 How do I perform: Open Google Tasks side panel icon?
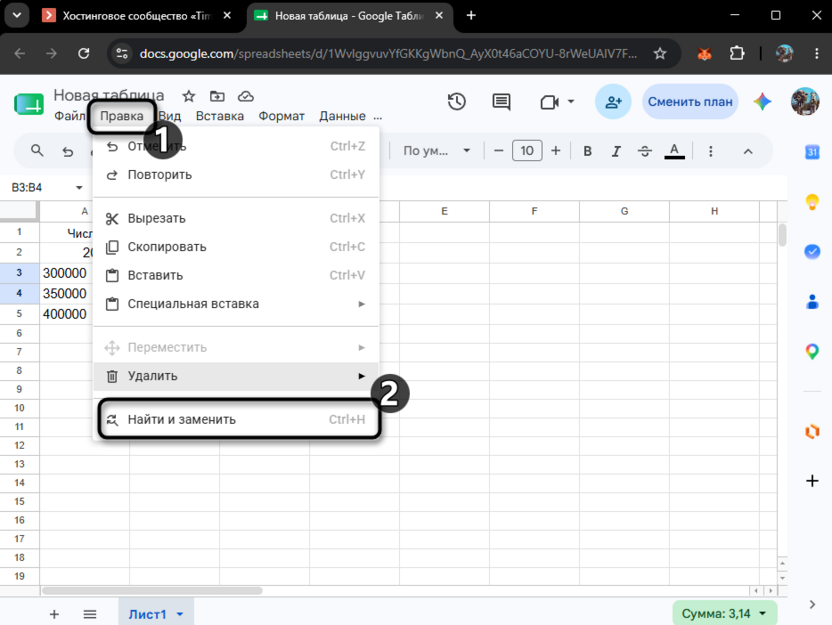click(812, 251)
